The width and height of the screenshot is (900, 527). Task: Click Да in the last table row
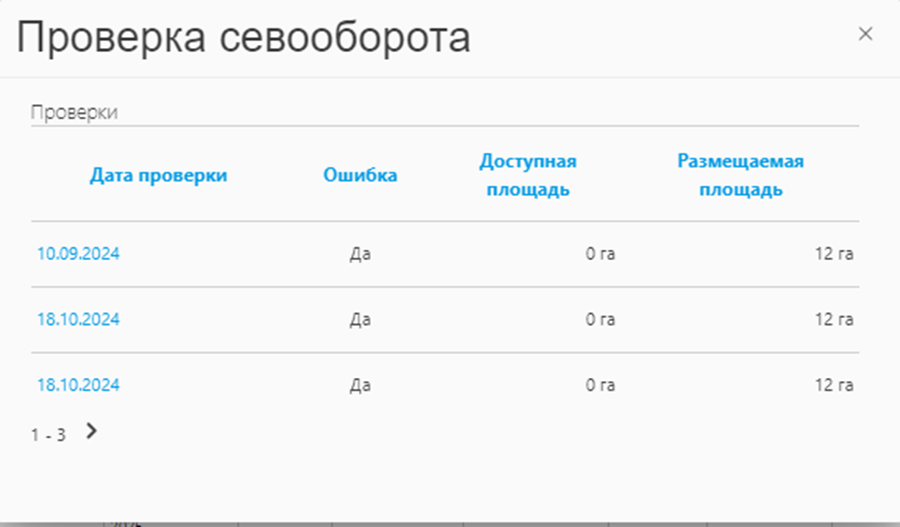tap(360, 385)
